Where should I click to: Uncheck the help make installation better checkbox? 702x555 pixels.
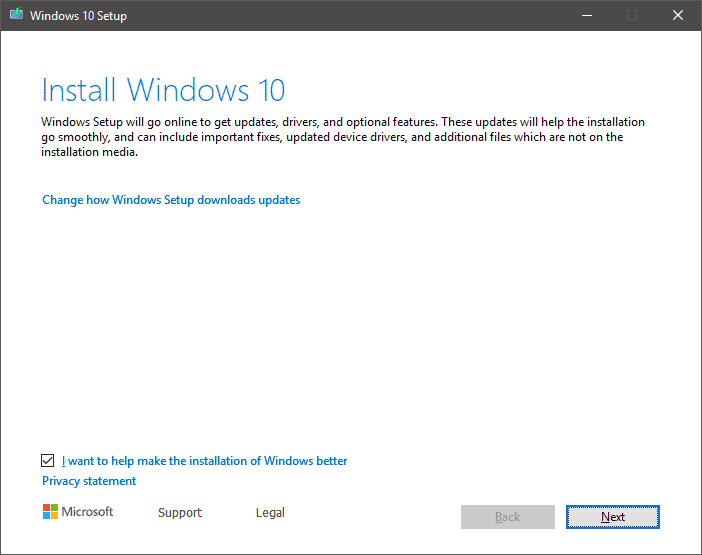(47, 461)
